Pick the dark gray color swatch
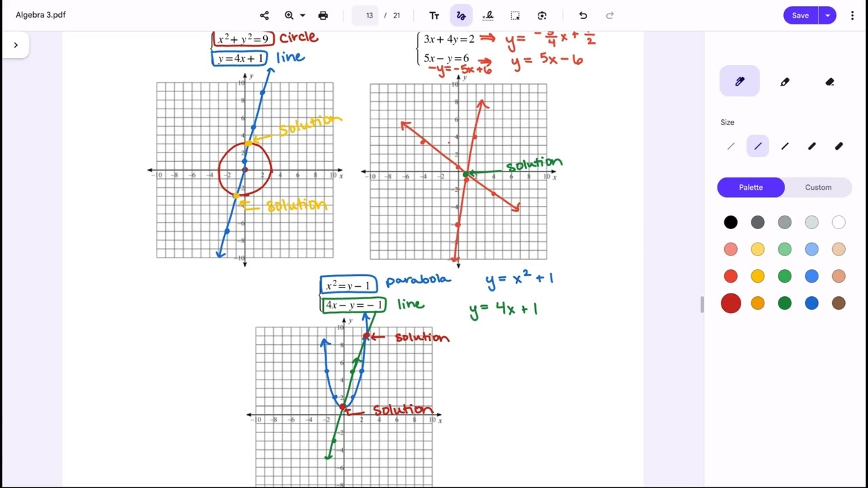 coord(757,222)
